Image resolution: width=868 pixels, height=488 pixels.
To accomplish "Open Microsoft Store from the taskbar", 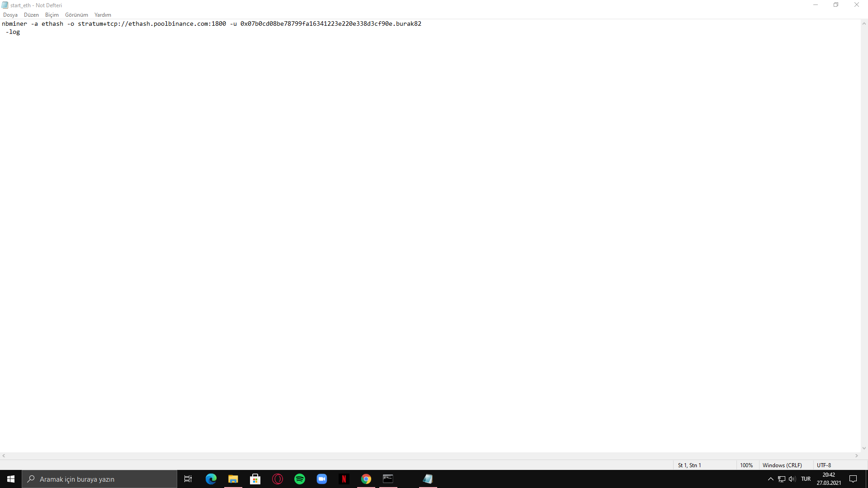I will coord(255,479).
